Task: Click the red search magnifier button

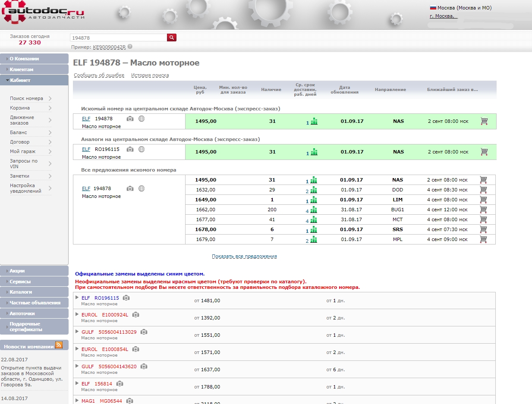Action: click(172, 38)
